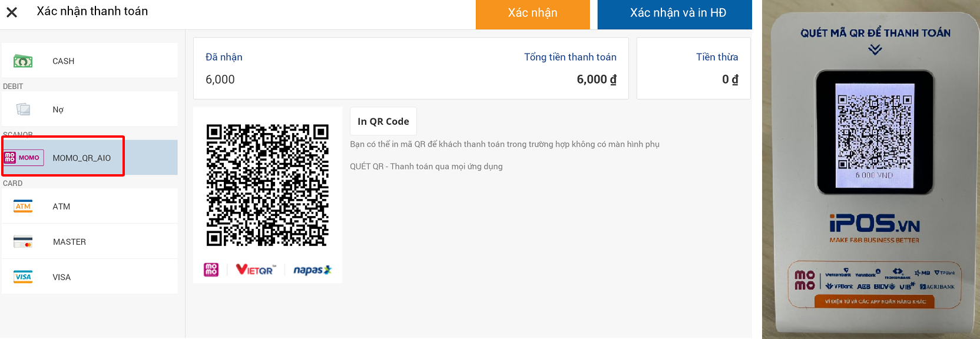This screenshot has width=980, height=339.
Task: Click the Mastercard icon
Action: click(x=23, y=242)
